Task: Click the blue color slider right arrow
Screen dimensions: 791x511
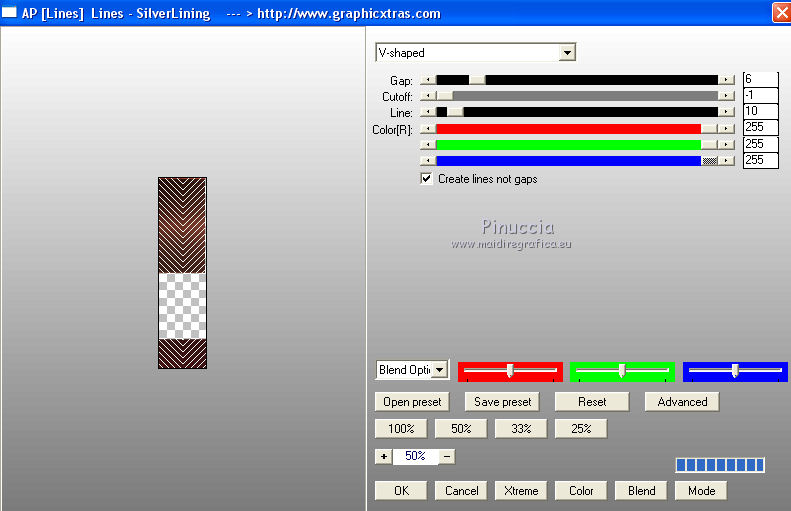Action: point(726,161)
